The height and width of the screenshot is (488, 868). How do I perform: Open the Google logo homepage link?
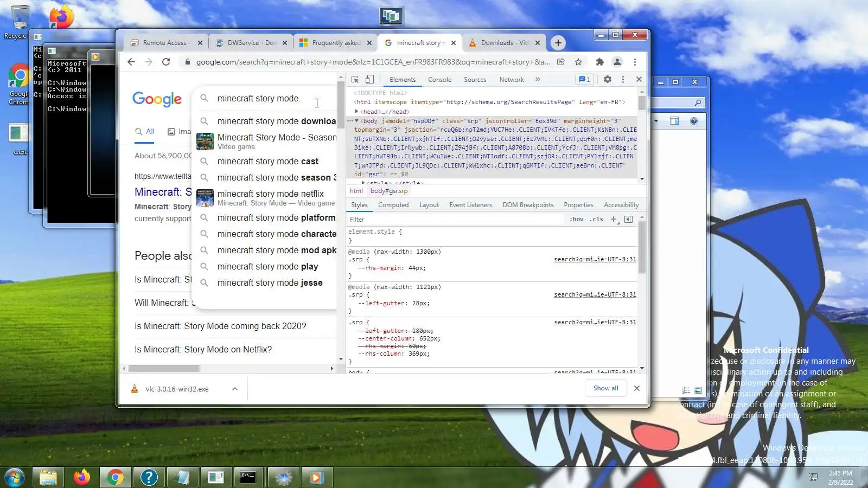coord(157,99)
